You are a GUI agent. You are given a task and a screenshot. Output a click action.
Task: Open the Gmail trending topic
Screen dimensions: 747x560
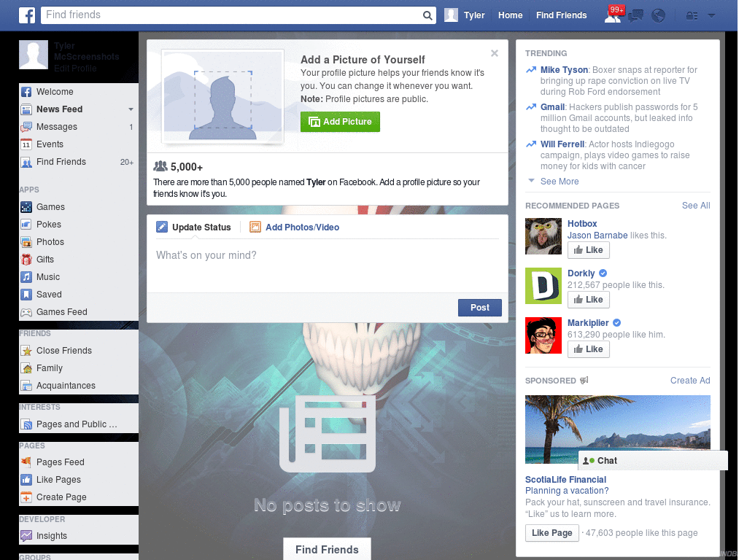[x=552, y=107]
